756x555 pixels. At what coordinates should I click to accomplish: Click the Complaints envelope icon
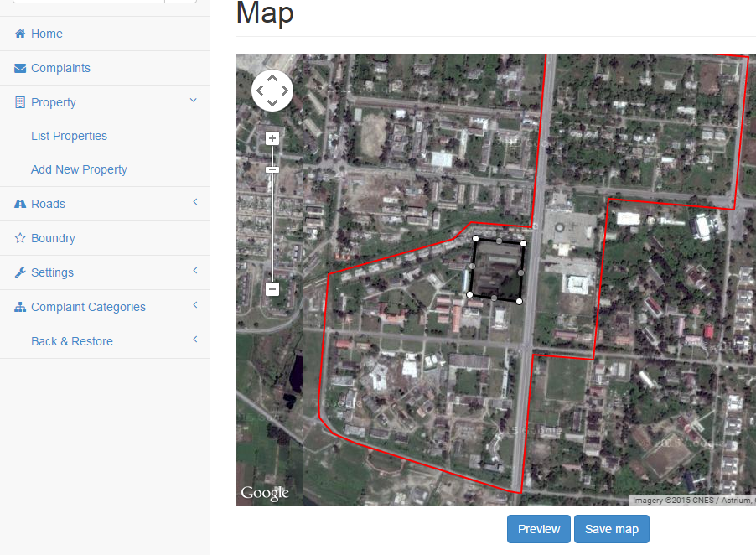pyautogui.click(x=20, y=69)
